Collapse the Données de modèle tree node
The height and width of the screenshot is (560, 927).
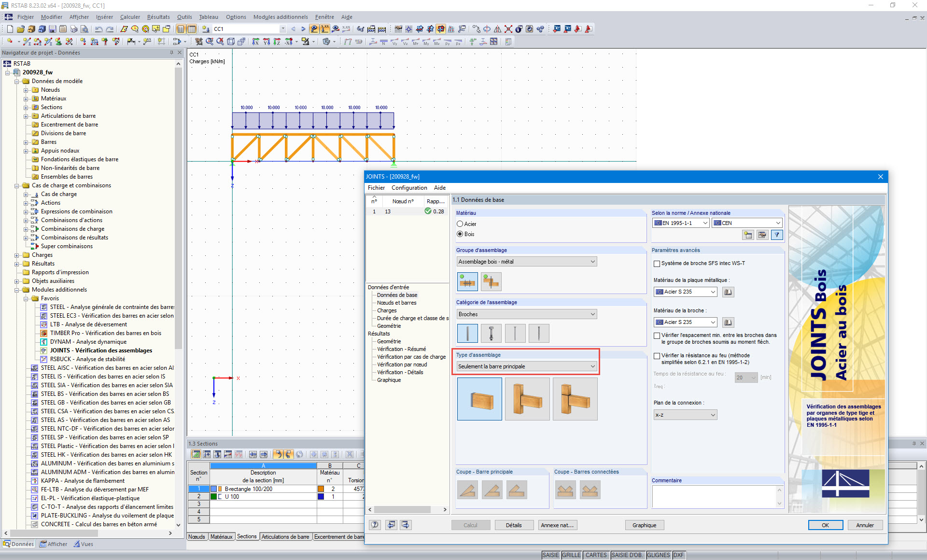(x=18, y=81)
